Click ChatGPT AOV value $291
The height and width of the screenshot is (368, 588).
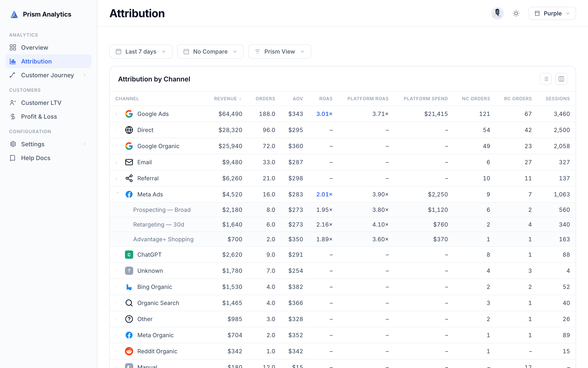click(x=295, y=255)
